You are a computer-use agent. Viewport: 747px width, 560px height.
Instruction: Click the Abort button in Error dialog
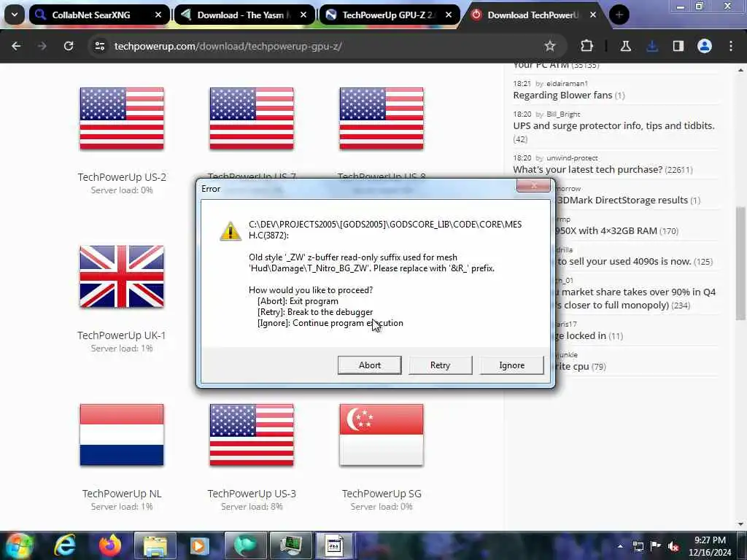point(369,365)
